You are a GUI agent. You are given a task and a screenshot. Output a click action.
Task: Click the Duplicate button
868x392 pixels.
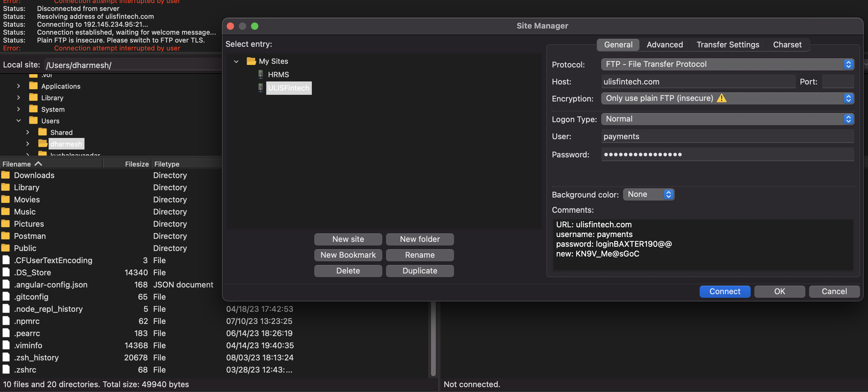[419, 271]
